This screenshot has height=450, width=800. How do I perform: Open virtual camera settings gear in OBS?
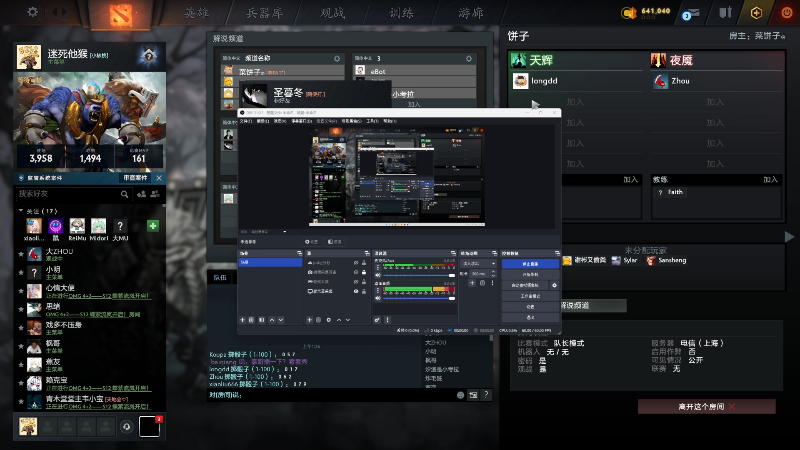click(x=554, y=285)
